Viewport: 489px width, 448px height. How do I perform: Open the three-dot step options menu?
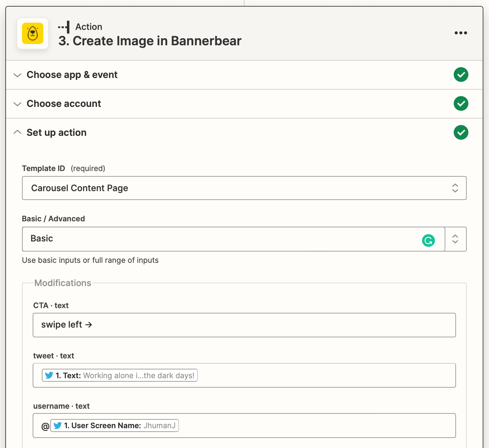coord(461,33)
